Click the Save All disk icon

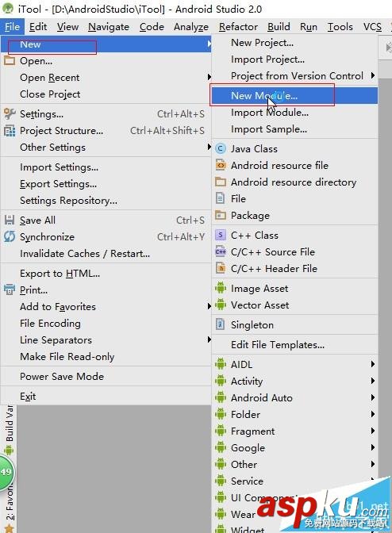10,220
